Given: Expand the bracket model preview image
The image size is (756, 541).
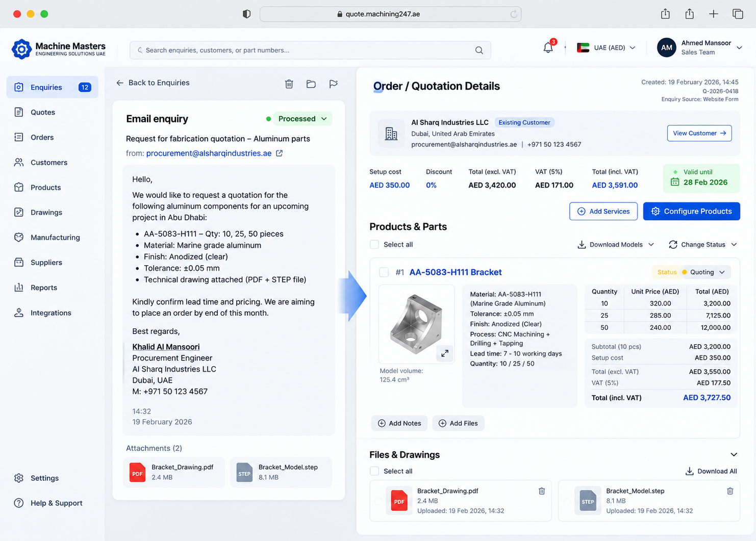Looking at the screenshot, I should 445,353.
